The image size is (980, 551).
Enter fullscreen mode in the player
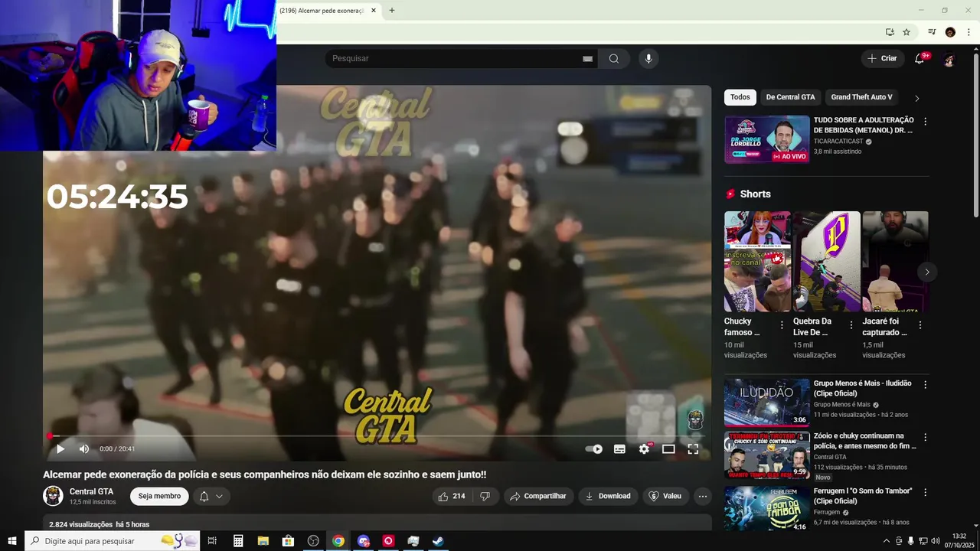pos(693,449)
